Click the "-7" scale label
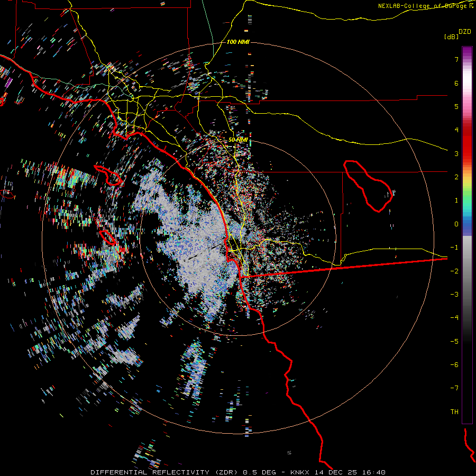 click(454, 388)
